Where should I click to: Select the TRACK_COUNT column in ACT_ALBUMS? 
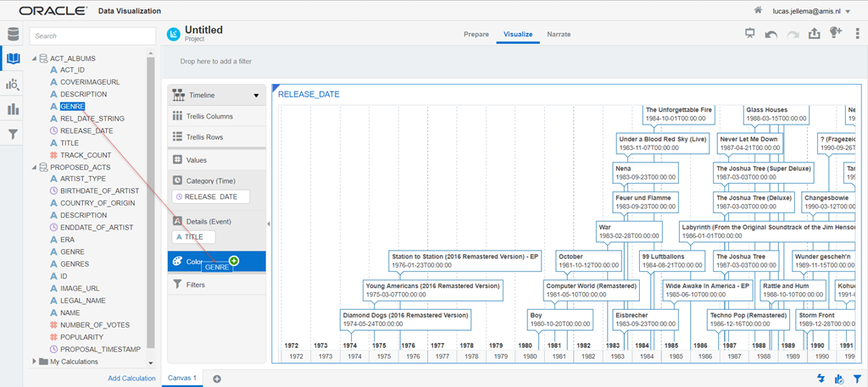point(85,156)
